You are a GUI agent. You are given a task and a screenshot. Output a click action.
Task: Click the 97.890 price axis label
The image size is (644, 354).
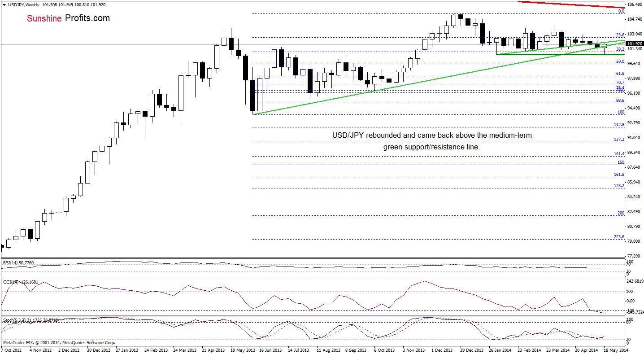coord(635,79)
